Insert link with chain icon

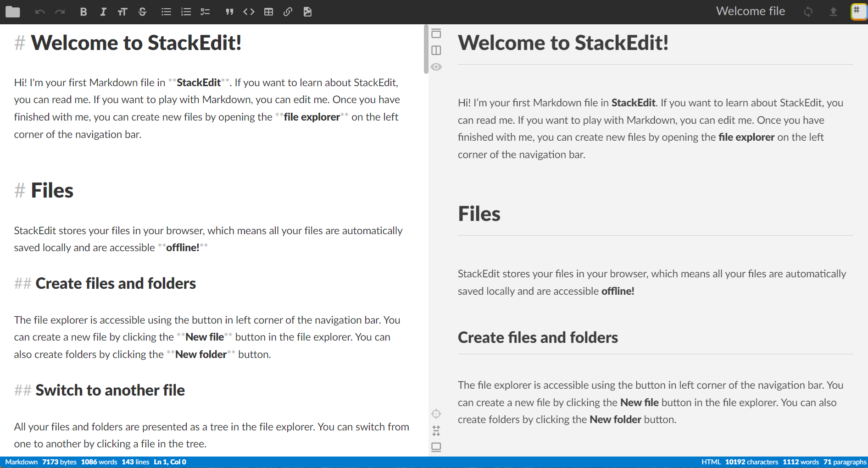pos(288,12)
